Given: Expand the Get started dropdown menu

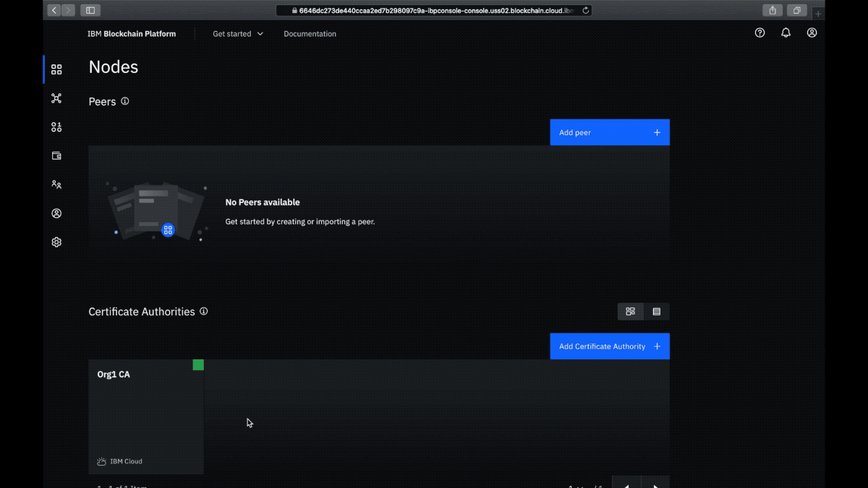Looking at the screenshot, I should (237, 33).
